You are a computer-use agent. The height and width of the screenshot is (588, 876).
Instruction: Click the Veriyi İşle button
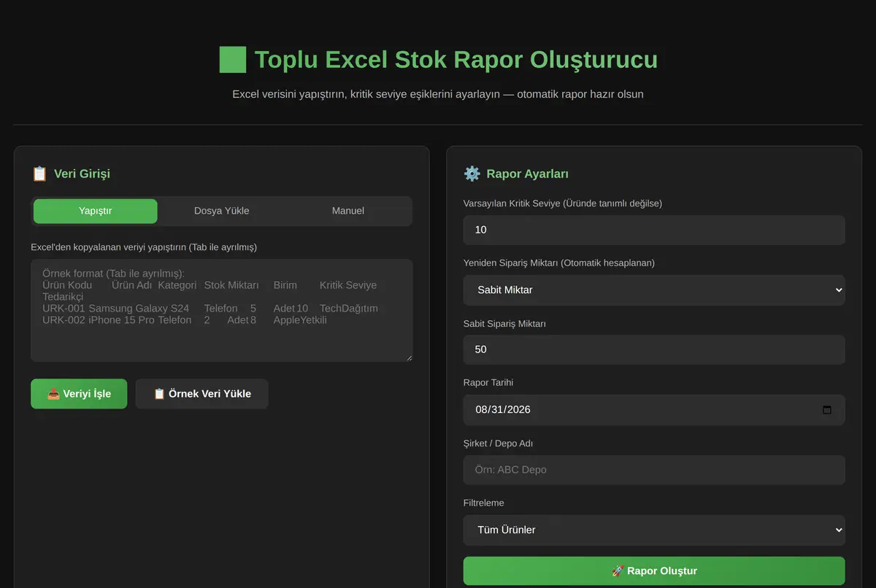click(79, 394)
